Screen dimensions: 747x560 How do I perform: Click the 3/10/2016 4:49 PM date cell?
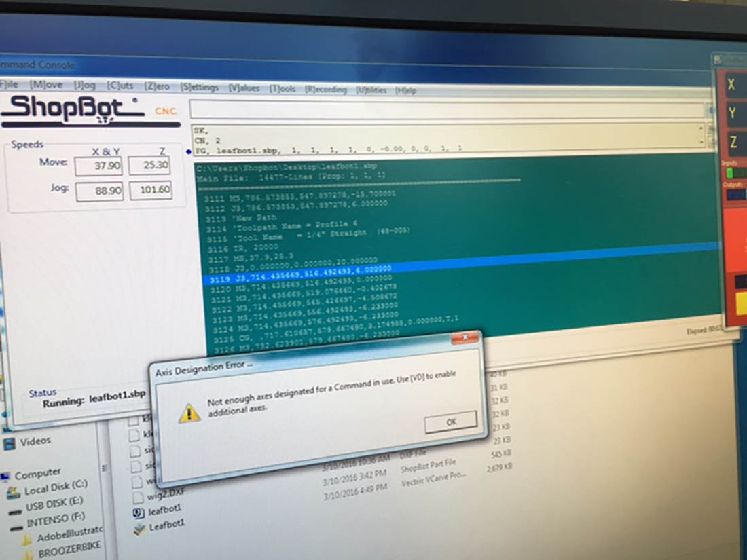[x=354, y=491]
